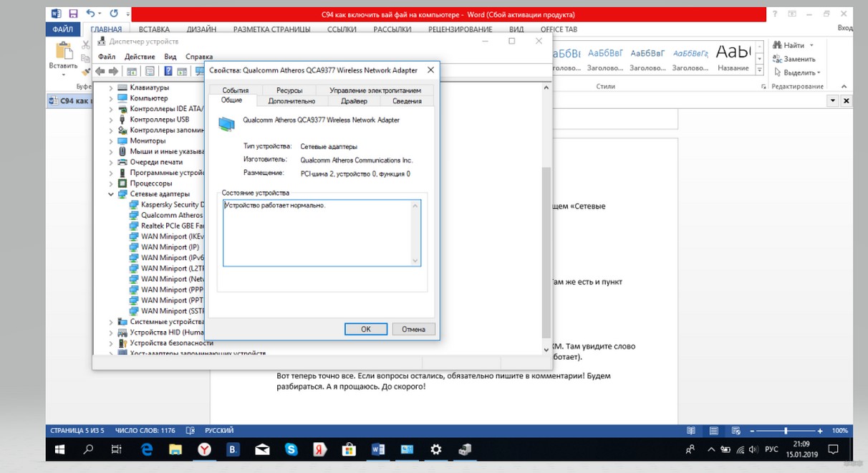
Task: Open the ВСТАВКА ribbon tab in Word
Action: 154,29
